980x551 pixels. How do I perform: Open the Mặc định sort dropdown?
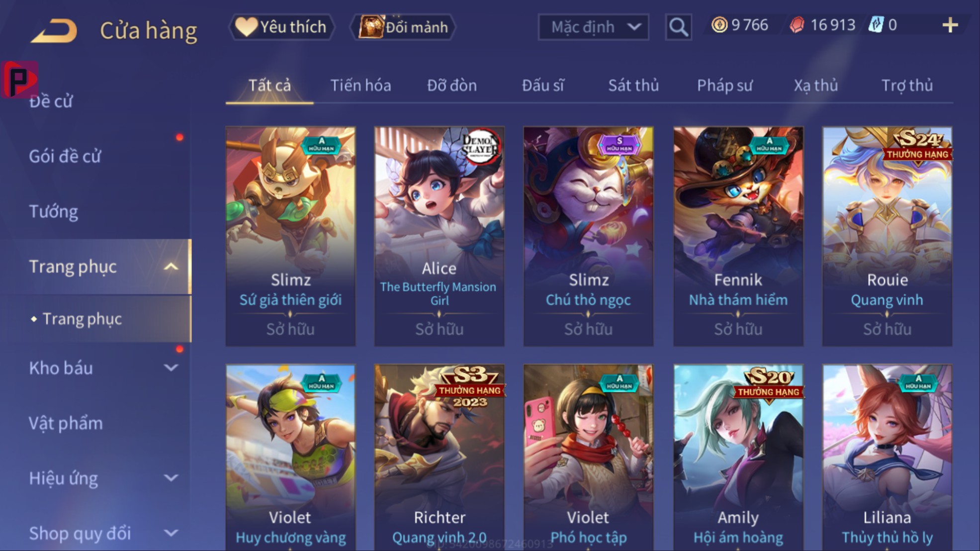pyautogui.click(x=593, y=27)
